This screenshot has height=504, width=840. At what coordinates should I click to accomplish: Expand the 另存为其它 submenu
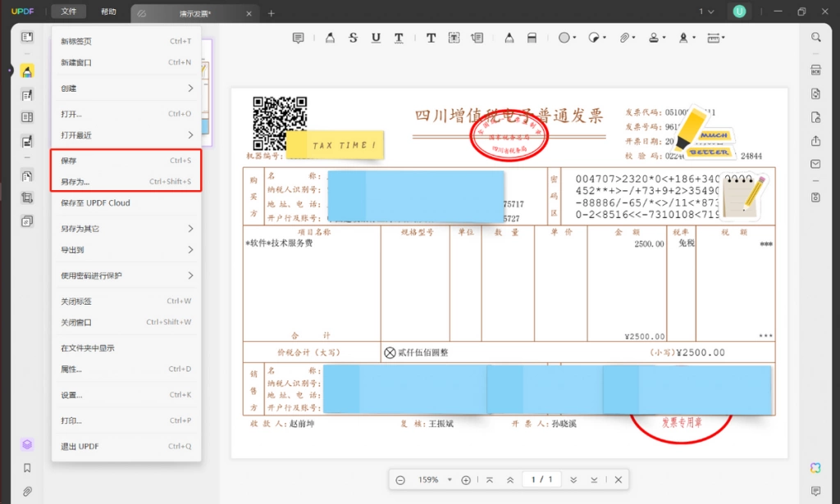point(190,229)
